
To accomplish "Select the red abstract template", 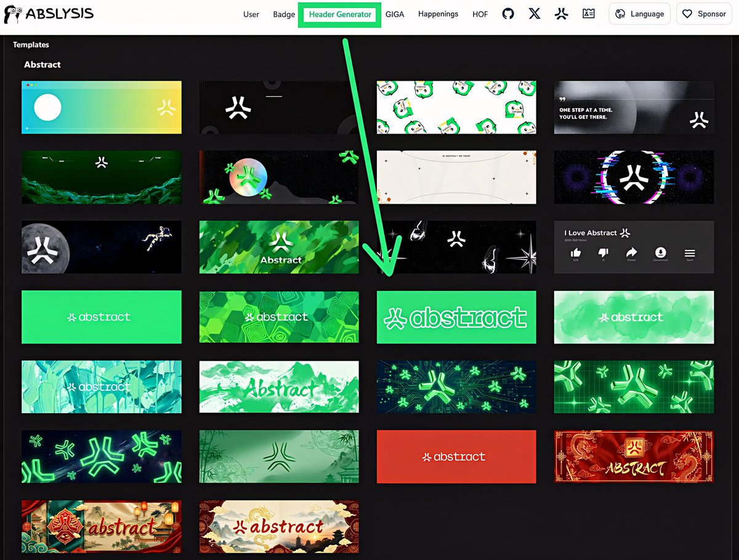I will tap(456, 457).
